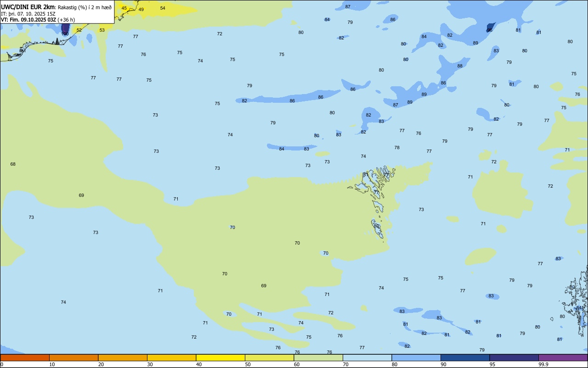Select the map value '49' in the yellow area

pyautogui.click(x=141, y=10)
